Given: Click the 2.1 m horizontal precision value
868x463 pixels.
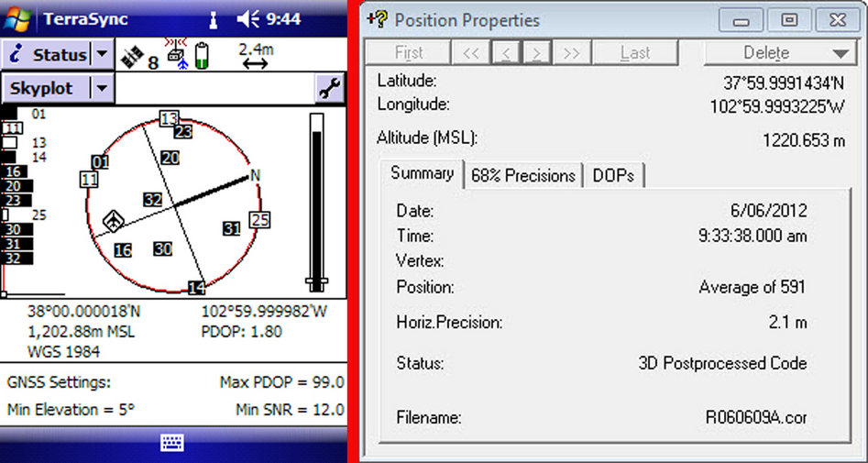Looking at the screenshot, I should click(x=787, y=323).
